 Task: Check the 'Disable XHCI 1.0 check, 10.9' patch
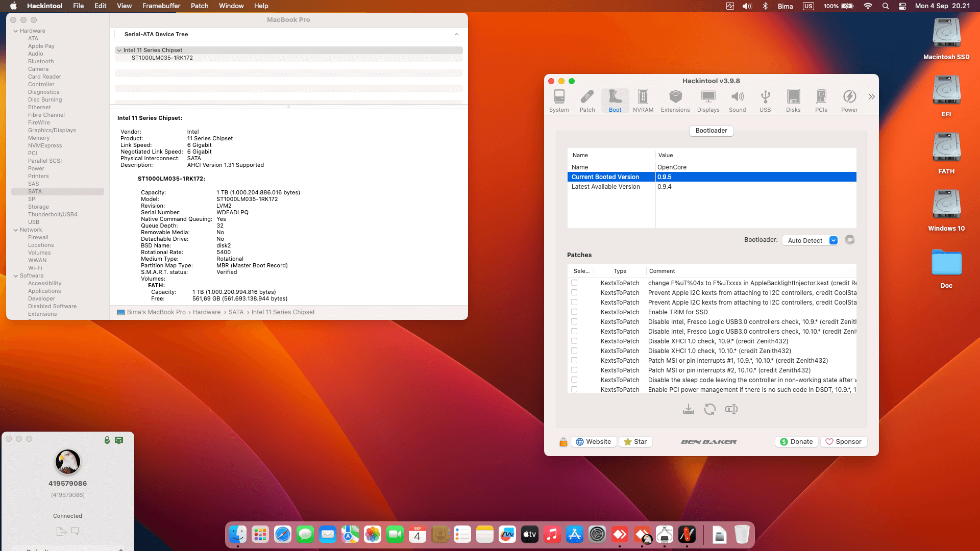[x=575, y=341]
